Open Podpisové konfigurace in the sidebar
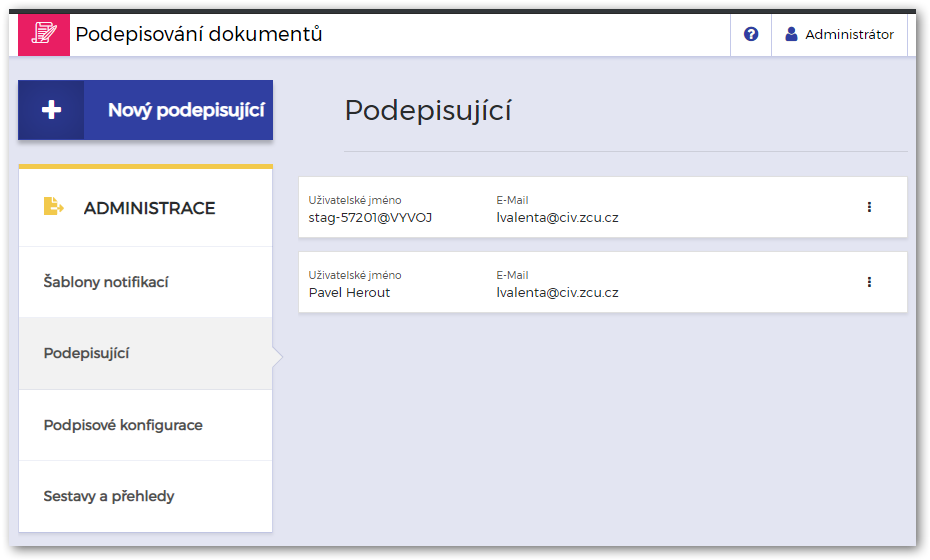Screen dimensions: 930x560 coord(123,425)
